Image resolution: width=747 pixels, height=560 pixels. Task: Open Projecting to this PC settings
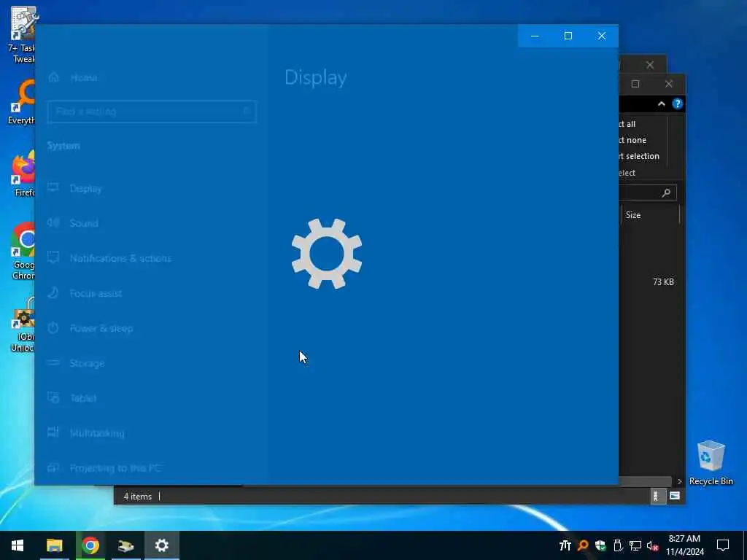click(105, 468)
